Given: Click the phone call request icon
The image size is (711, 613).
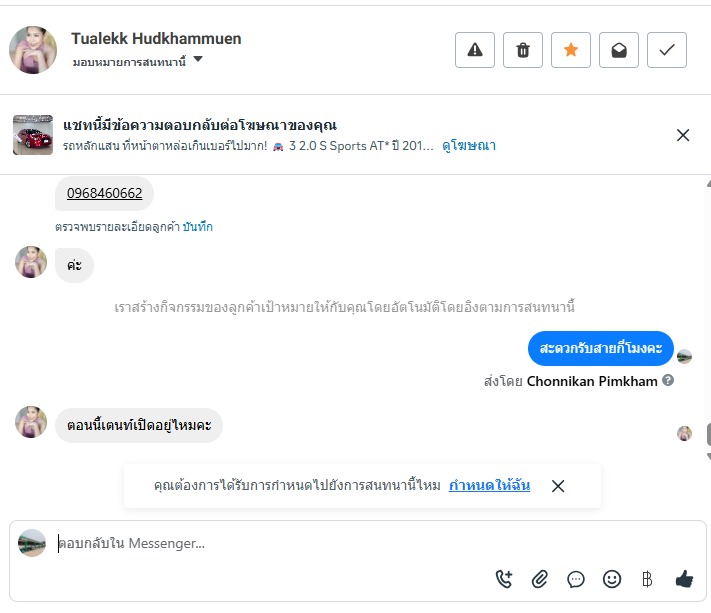Looking at the screenshot, I should [x=504, y=578].
